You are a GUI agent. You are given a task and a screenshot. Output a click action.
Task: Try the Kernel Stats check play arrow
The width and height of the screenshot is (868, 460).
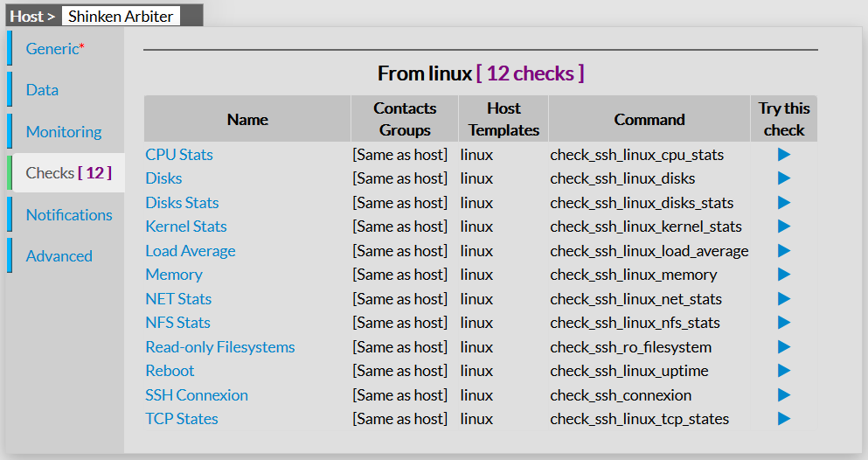783,227
